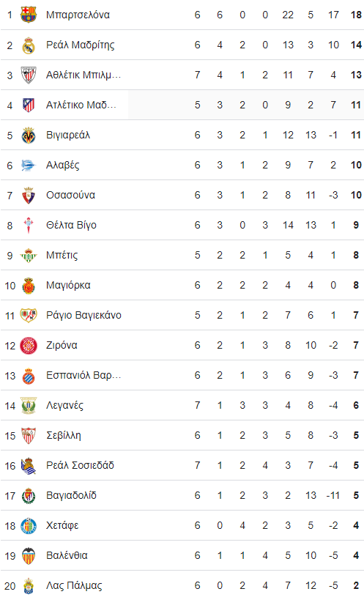Click the Λας Πάλμας team name
This screenshot has height=597, width=364.
tap(74, 585)
